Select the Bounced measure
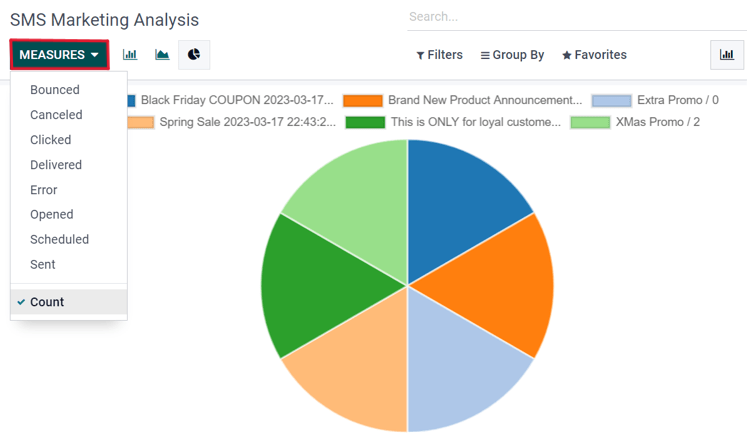This screenshot has height=433, width=747. [x=55, y=90]
